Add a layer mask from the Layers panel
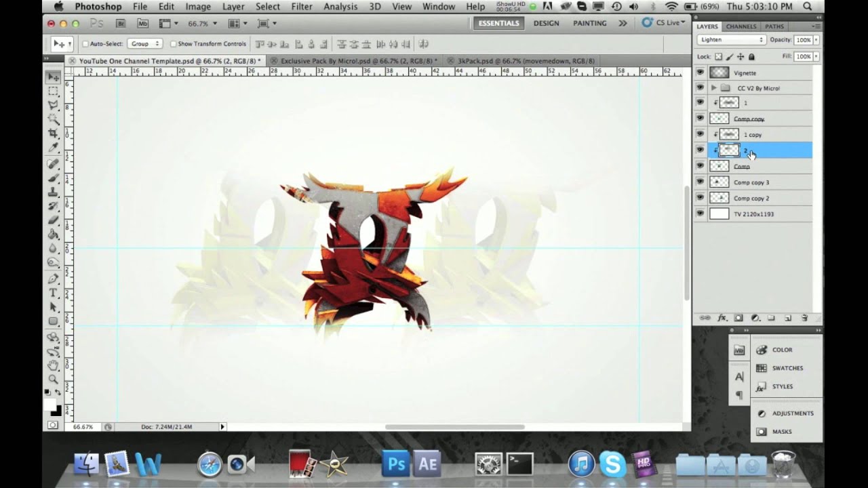Screen dimensions: 868x488 pyautogui.click(x=738, y=318)
